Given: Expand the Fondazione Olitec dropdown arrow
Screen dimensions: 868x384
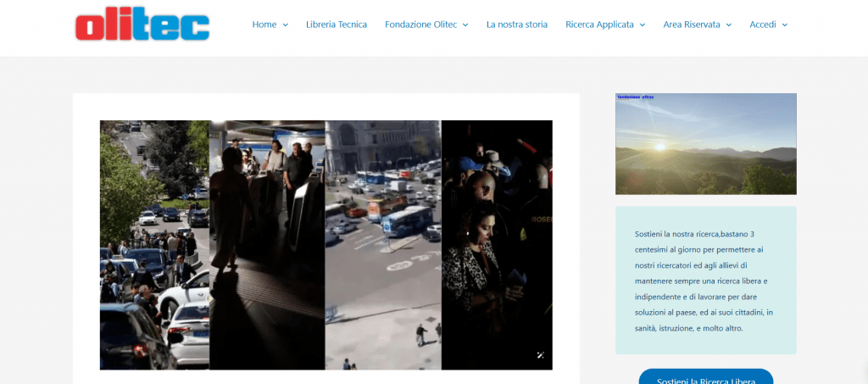Looking at the screenshot, I should point(465,25).
